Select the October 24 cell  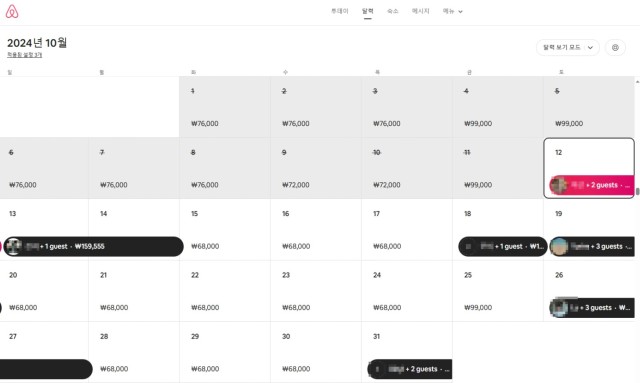[x=407, y=291]
